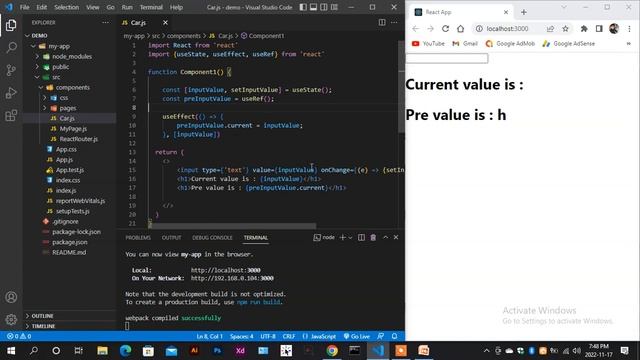Click errors and warnings count in status bar
Image resolution: width=640 pixels, height=360 pixels.
(19, 336)
